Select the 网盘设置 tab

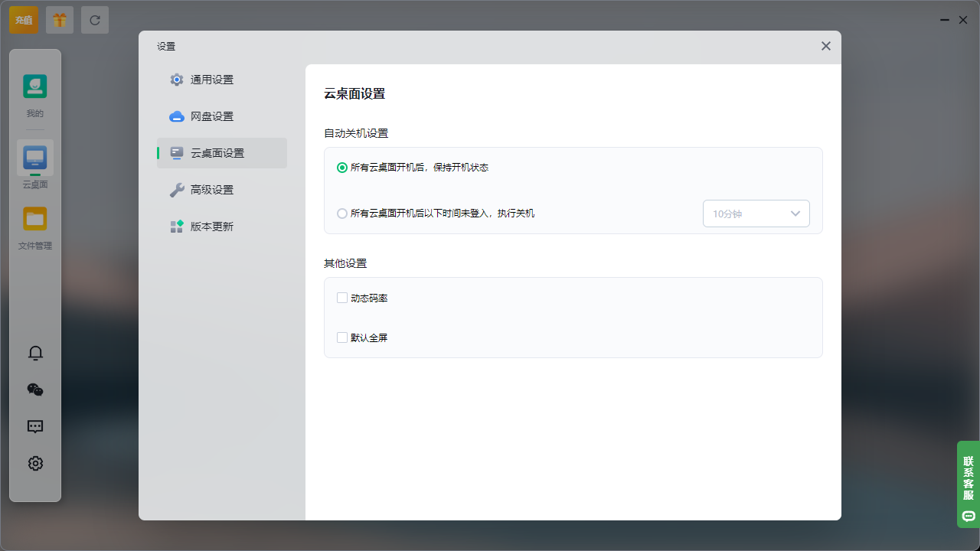(x=222, y=116)
